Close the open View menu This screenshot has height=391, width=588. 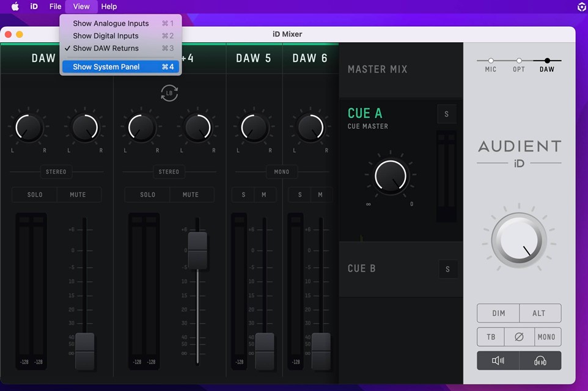pos(81,6)
